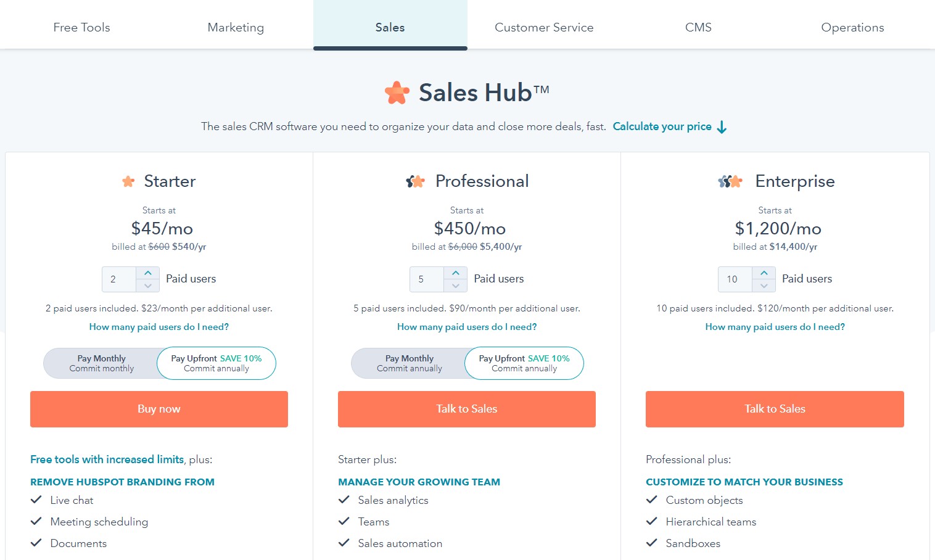
Task: Select Pay Upfront for the Starter plan
Action: pos(216,363)
